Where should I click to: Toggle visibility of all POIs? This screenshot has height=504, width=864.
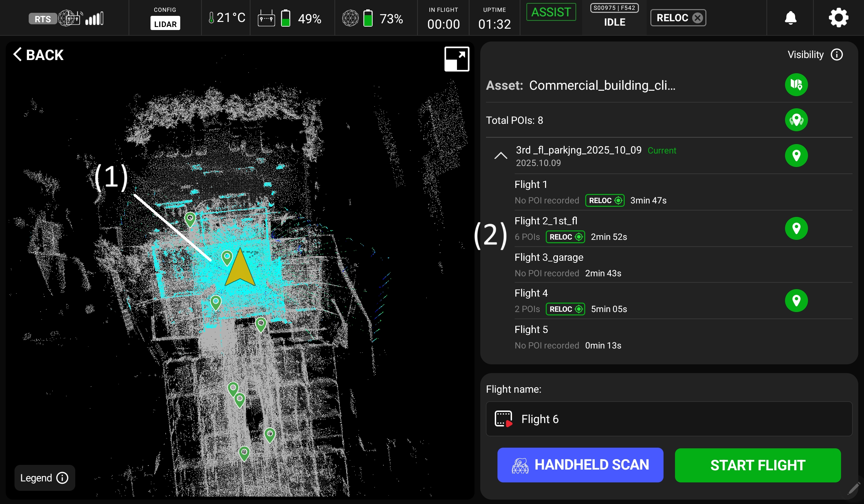[796, 120]
